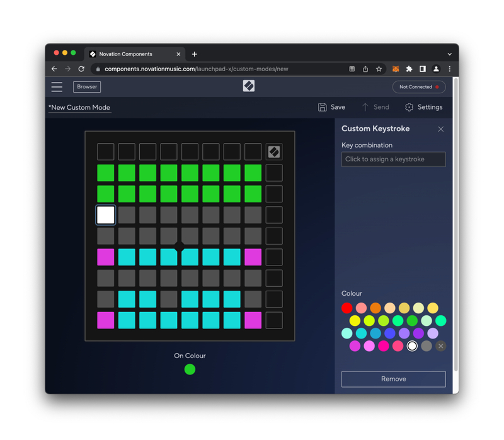Open Settings gear icon

click(409, 107)
